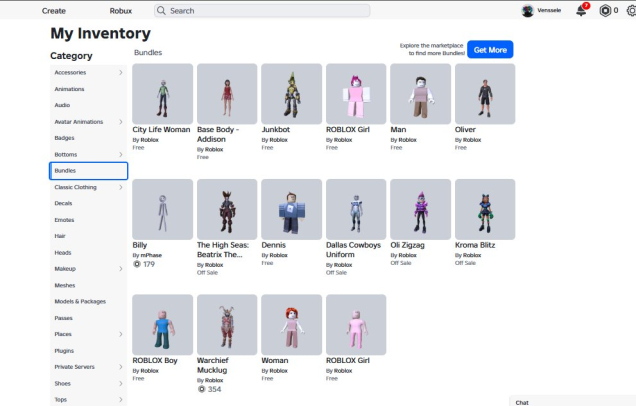Image resolution: width=636 pixels, height=406 pixels.
Task: Expand the Accessories category chevron
Action: tap(121, 72)
